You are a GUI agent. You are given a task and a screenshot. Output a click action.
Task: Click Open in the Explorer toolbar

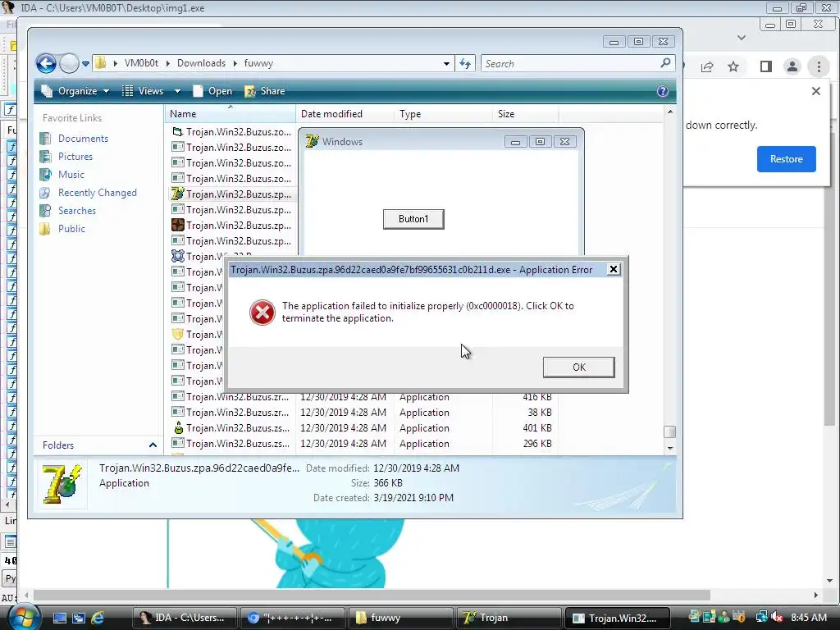click(x=212, y=91)
